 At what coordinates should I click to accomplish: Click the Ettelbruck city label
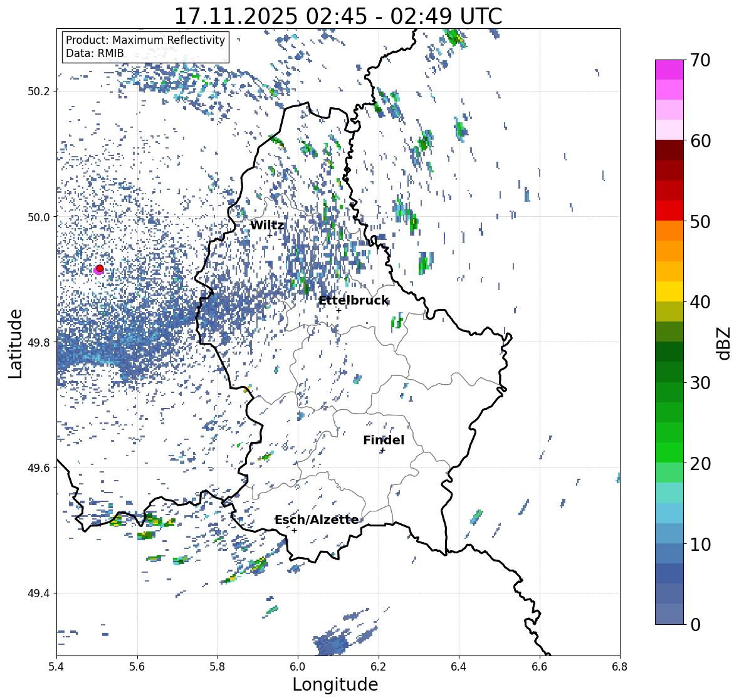[354, 301]
